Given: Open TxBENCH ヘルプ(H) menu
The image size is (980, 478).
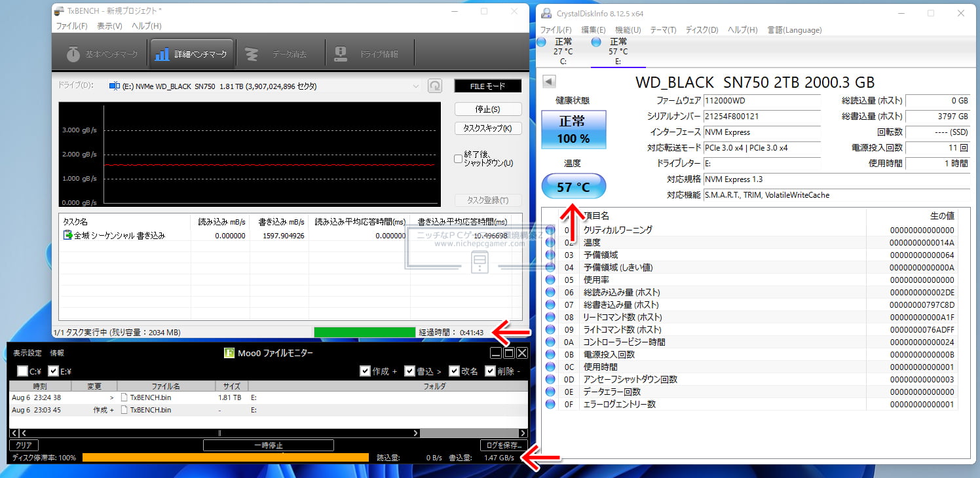Looking at the screenshot, I should [x=147, y=26].
